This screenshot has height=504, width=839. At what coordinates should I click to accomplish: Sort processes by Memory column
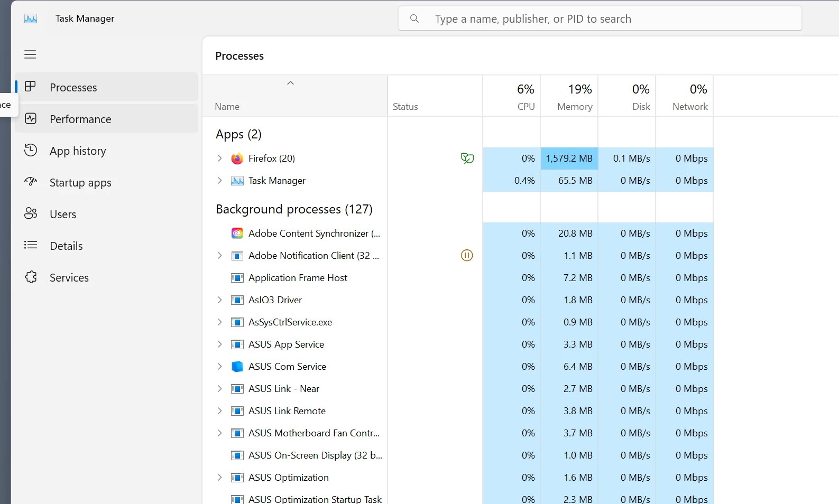[x=569, y=96]
